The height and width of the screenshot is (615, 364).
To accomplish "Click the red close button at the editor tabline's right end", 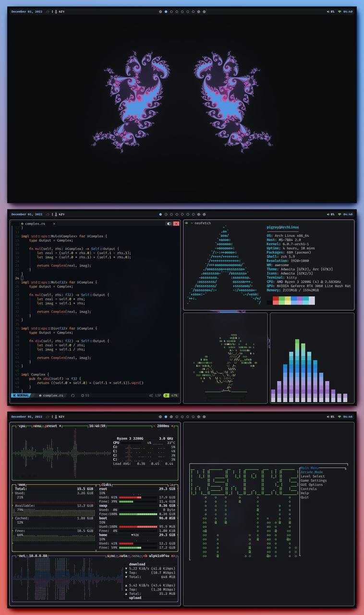I will [x=176, y=223].
